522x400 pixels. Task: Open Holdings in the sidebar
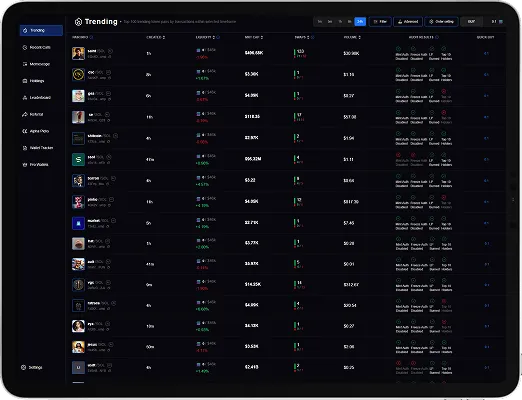(33, 81)
